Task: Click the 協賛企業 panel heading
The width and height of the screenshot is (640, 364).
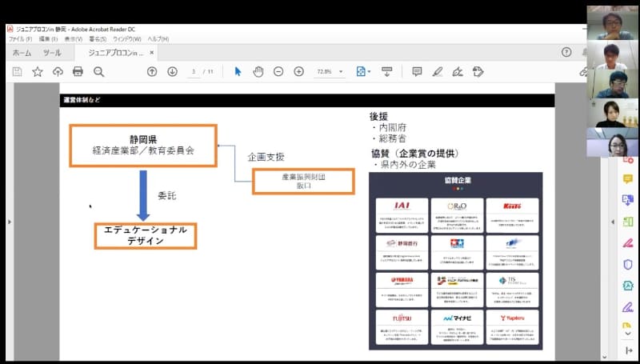Action: (458, 180)
